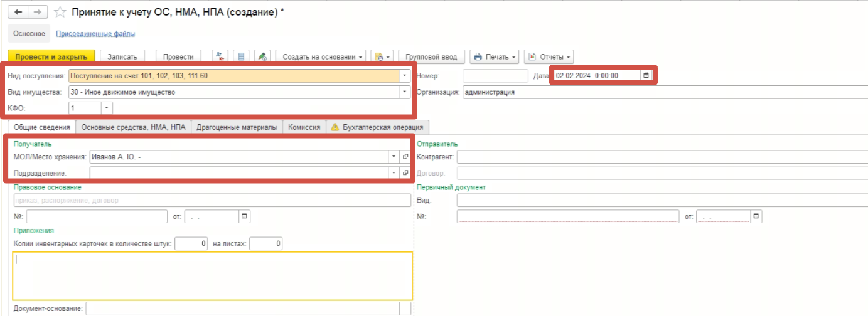Open the document structure list icon
868x316 pixels.
[242, 56]
